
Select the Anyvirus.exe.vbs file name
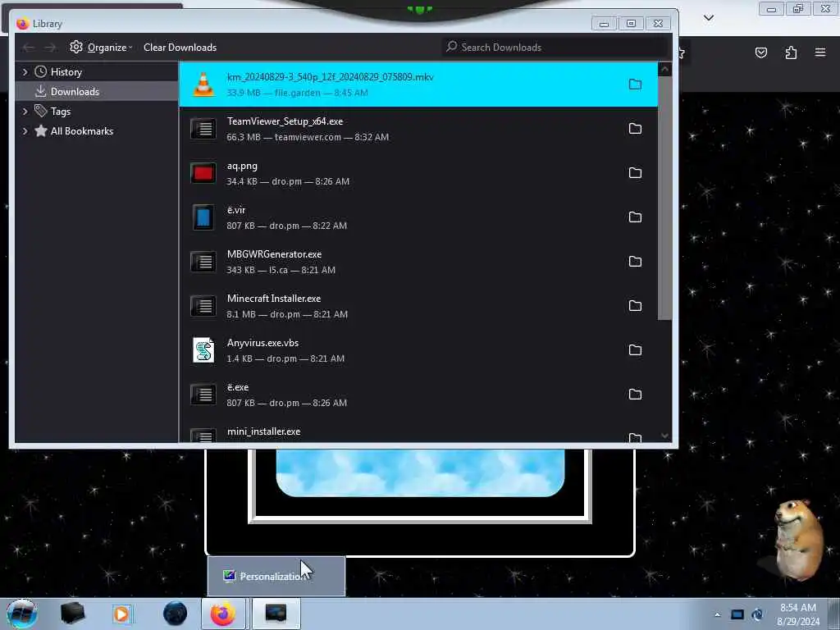262,343
